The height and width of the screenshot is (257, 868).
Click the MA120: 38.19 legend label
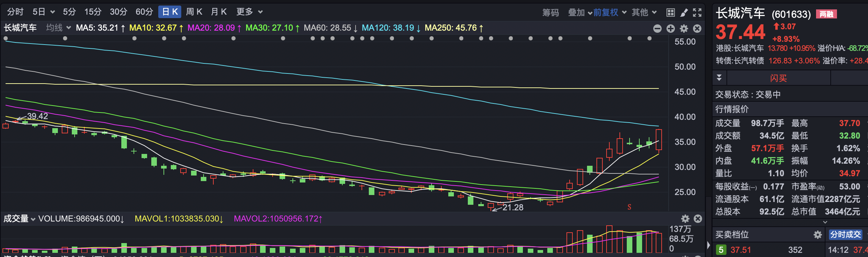tap(391, 28)
